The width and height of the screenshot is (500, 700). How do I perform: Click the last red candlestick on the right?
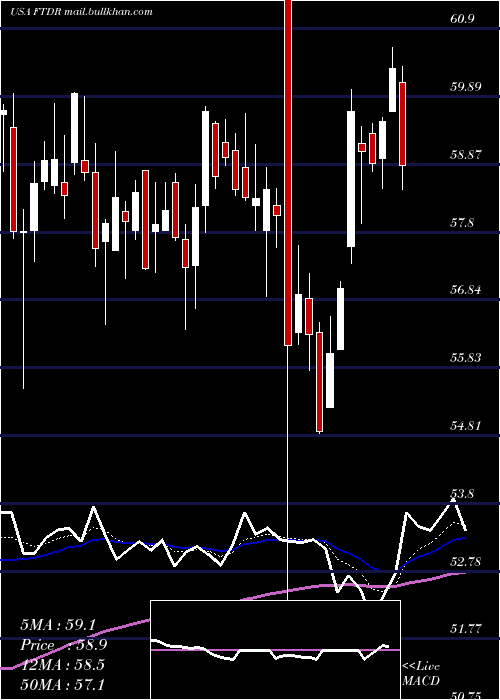coord(403,124)
